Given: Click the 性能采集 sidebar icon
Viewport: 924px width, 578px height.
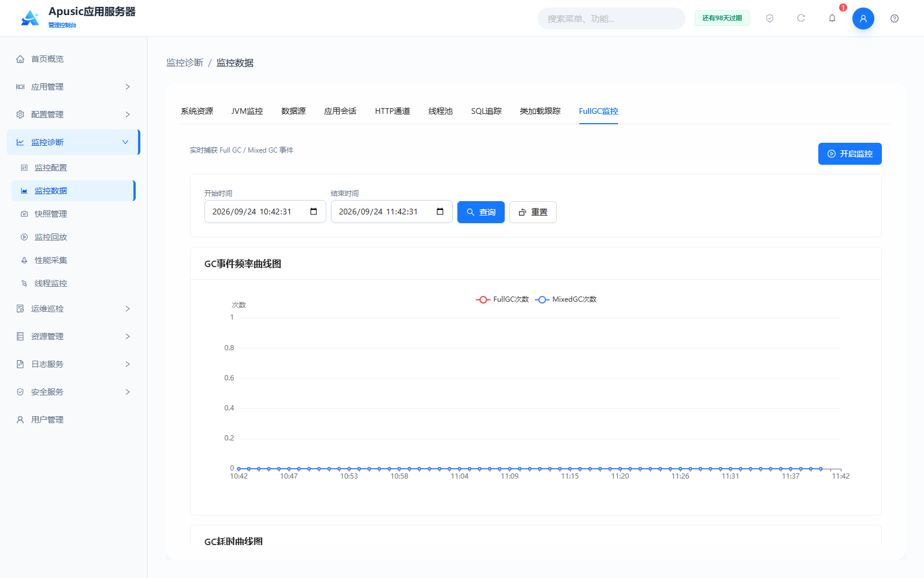Looking at the screenshot, I should pos(24,260).
